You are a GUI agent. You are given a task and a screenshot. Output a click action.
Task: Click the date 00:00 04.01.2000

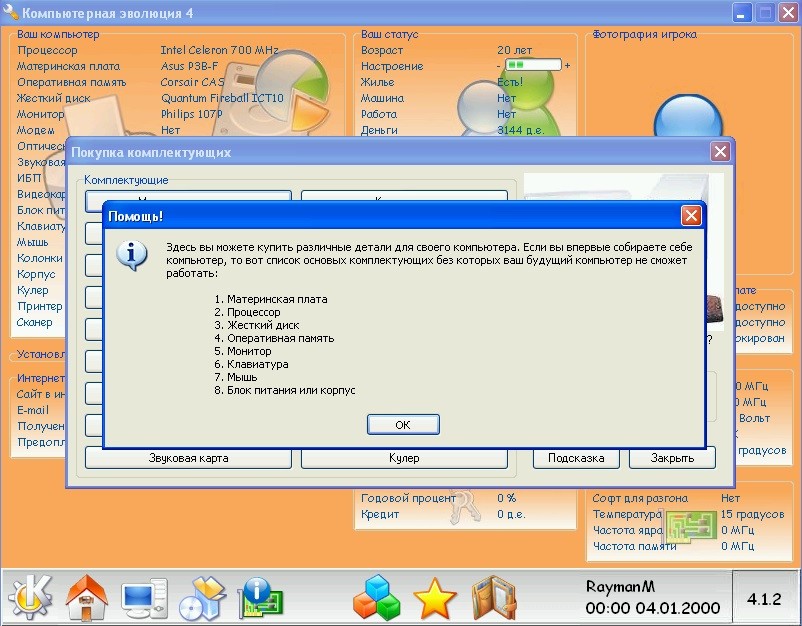point(653,608)
